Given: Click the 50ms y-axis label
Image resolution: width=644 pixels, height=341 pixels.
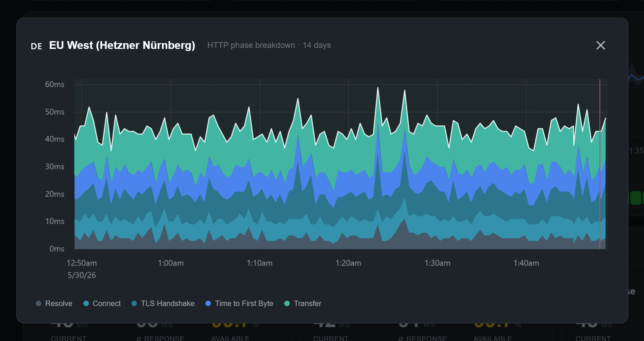Looking at the screenshot, I should tap(55, 112).
